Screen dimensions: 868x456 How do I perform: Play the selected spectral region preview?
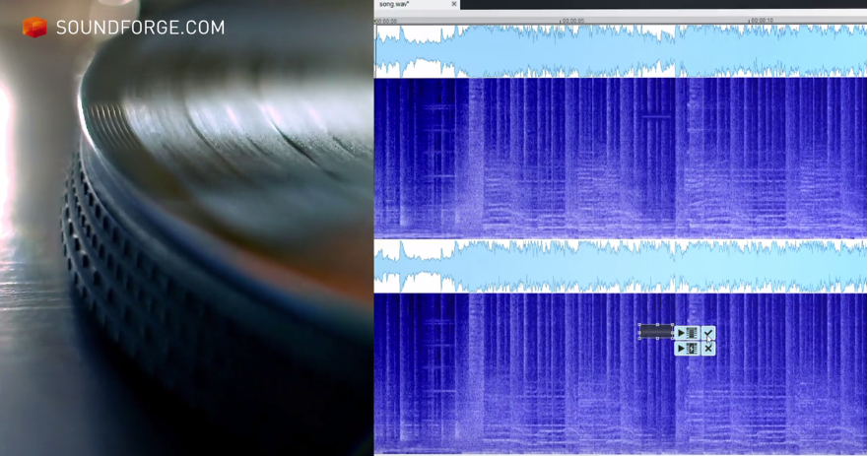(x=687, y=333)
